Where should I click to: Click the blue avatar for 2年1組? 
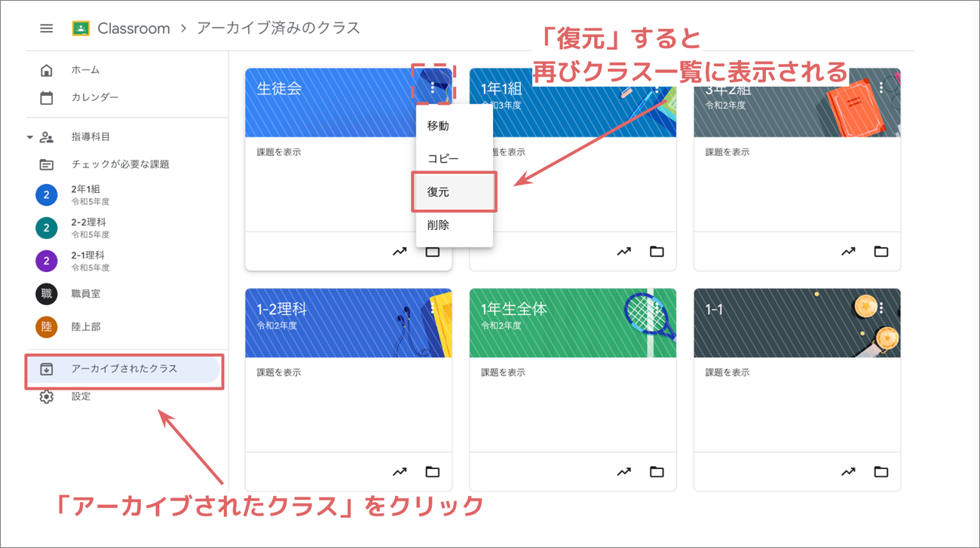click(x=47, y=194)
